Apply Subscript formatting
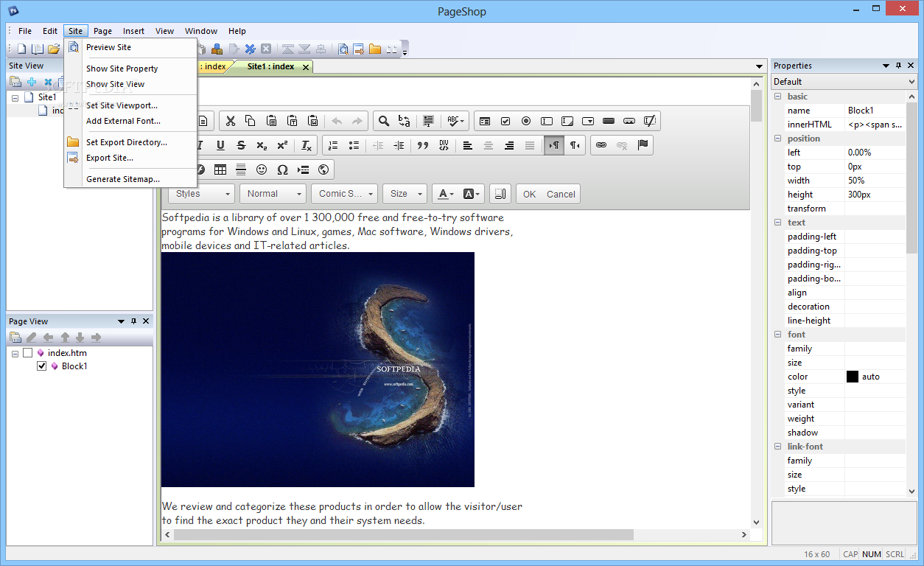This screenshot has width=924, height=566. click(x=262, y=145)
